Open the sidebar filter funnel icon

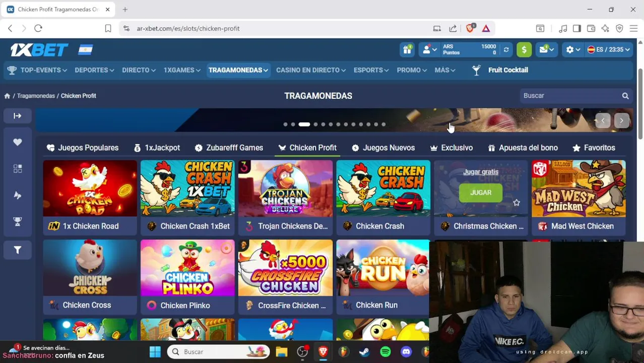pos(18,250)
